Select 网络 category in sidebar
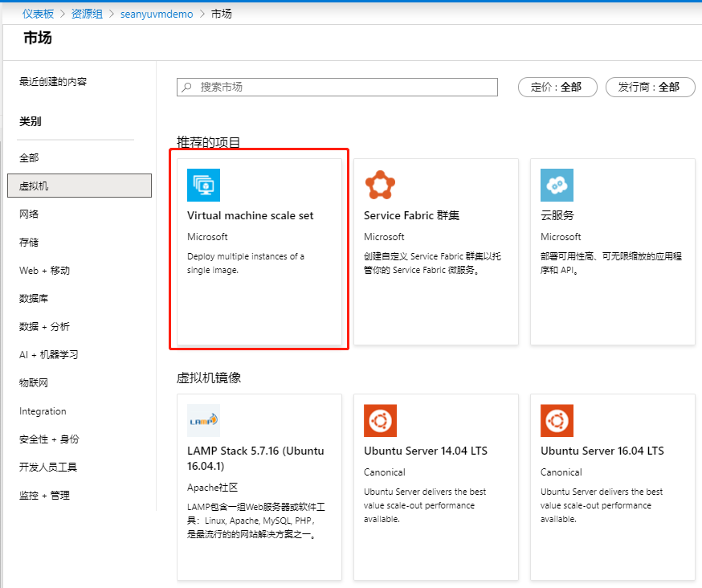The height and width of the screenshot is (588, 702). (x=30, y=214)
